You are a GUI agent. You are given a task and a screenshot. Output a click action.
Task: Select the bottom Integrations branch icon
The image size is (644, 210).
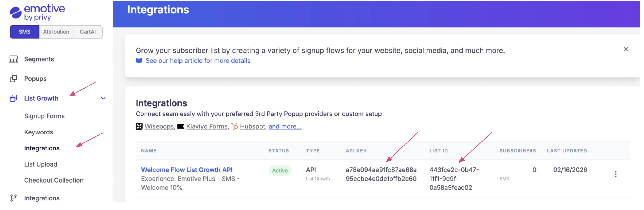13,198
